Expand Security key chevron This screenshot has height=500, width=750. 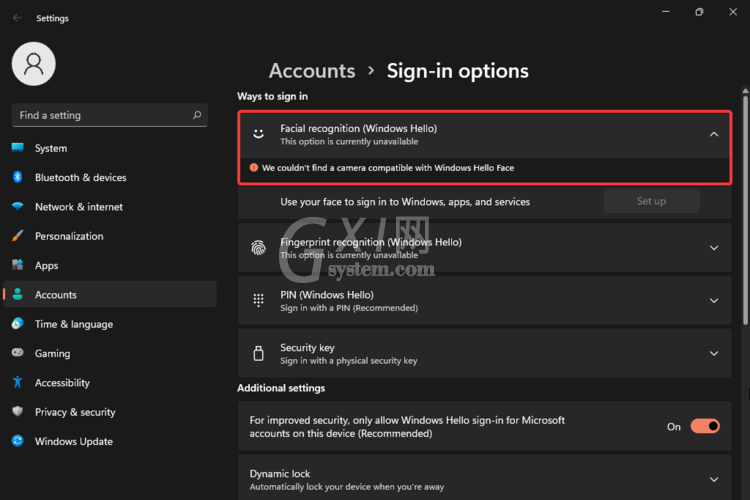(x=714, y=353)
